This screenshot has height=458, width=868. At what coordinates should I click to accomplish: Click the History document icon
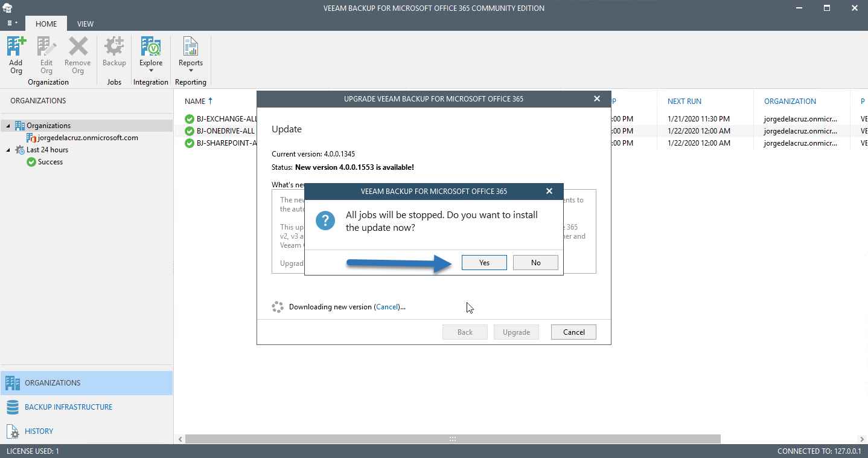point(13,431)
